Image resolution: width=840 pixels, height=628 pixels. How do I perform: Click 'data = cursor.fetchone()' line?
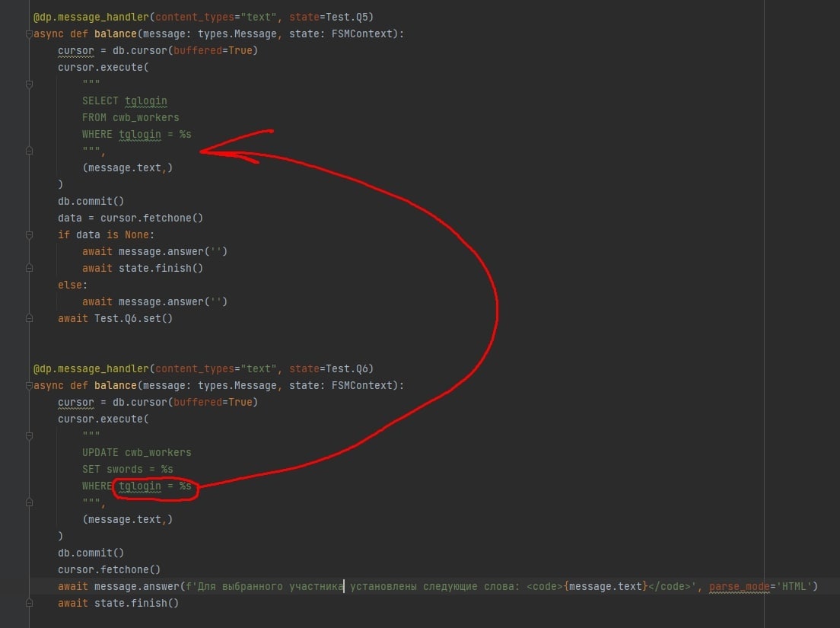pos(131,218)
